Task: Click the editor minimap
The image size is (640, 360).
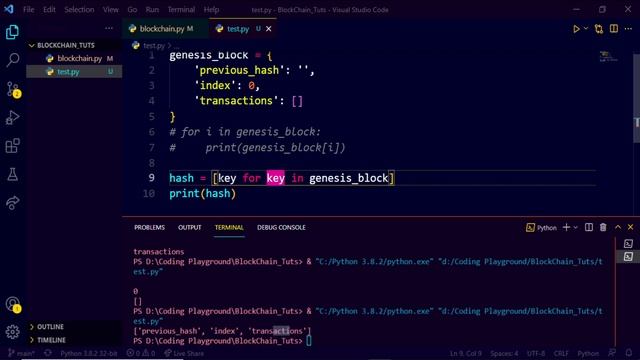Action: (x=608, y=56)
